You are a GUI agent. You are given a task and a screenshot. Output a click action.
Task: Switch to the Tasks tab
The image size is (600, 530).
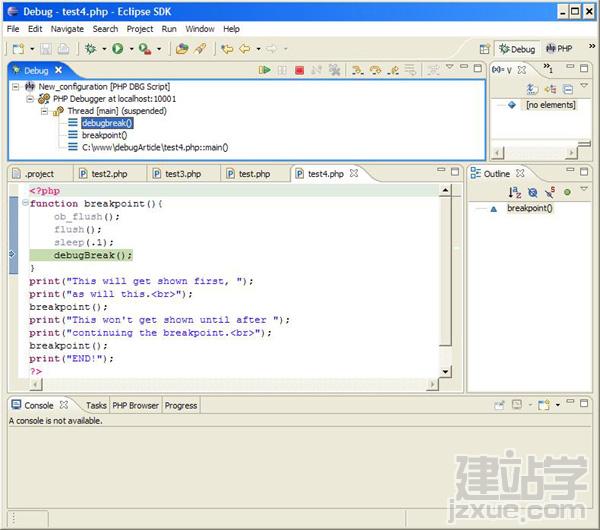(96, 406)
